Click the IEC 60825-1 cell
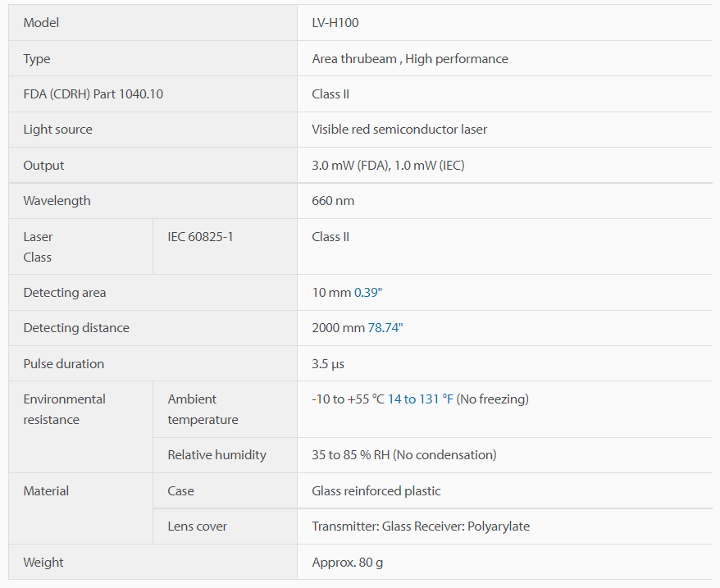 coord(225,247)
